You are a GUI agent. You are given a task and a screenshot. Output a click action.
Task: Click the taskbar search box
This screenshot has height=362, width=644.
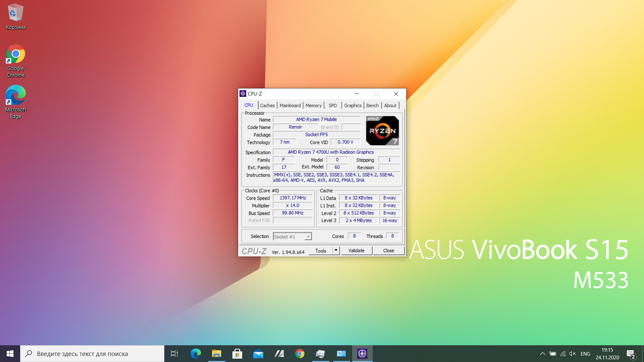coord(92,354)
